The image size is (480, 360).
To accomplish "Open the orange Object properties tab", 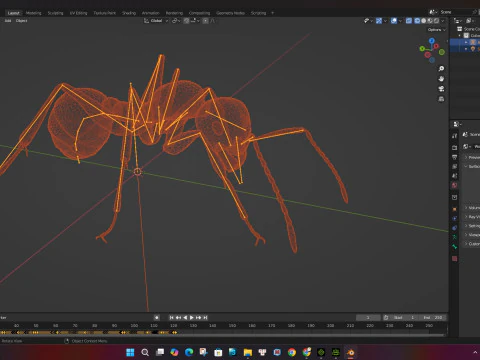I will click(x=455, y=209).
